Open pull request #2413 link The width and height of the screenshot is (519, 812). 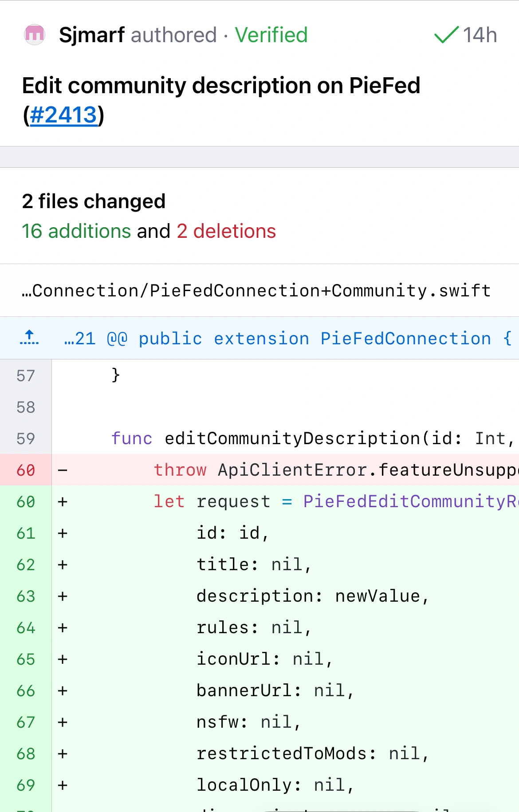click(63, 115)
